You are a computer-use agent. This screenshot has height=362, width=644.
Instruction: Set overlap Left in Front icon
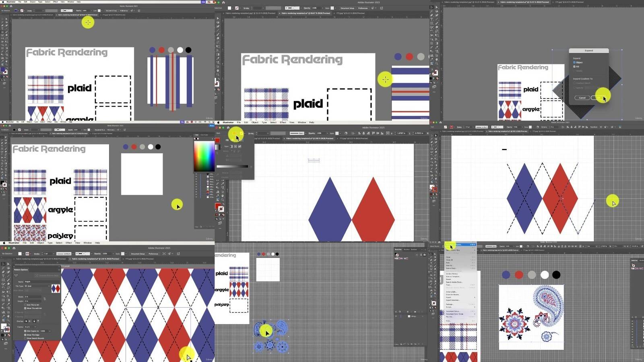pyautogui.click(x=26, y=321)
